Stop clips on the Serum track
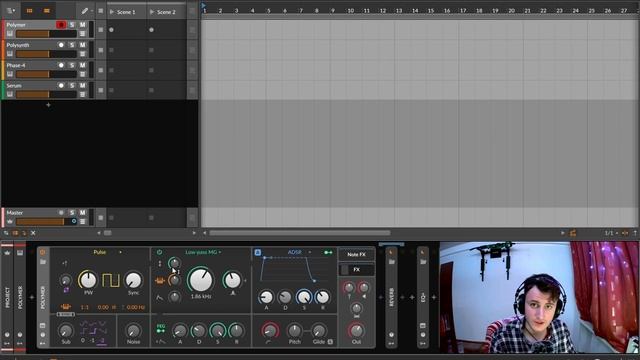Screen dimensions: 640x360 (101, 90)
